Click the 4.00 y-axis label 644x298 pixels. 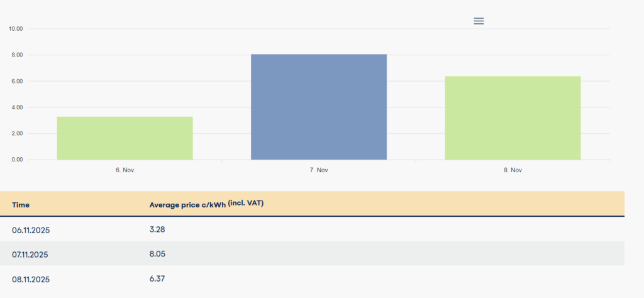[17, 108]
